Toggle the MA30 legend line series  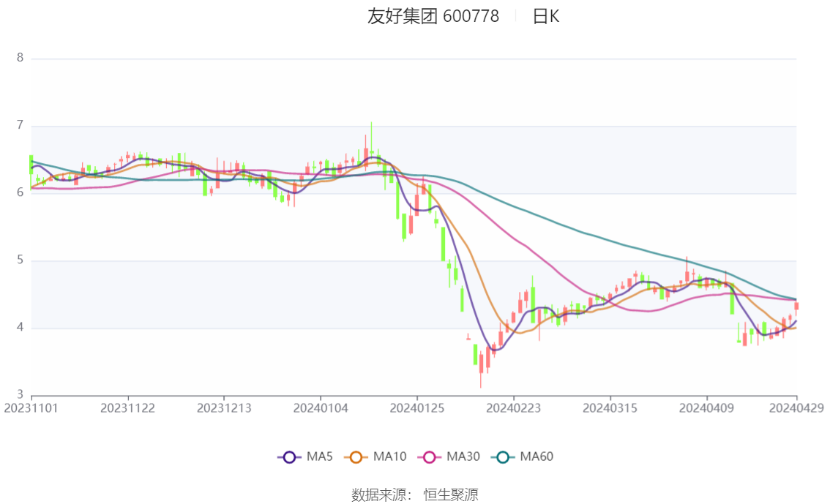pyautogui.click(x=449, y=457)
